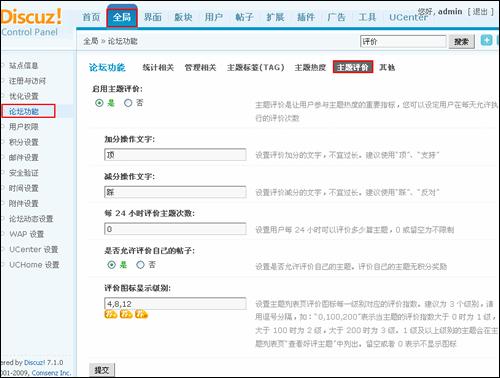
Task: Switch to the 主题评价 tab
Action: point(353,67)
